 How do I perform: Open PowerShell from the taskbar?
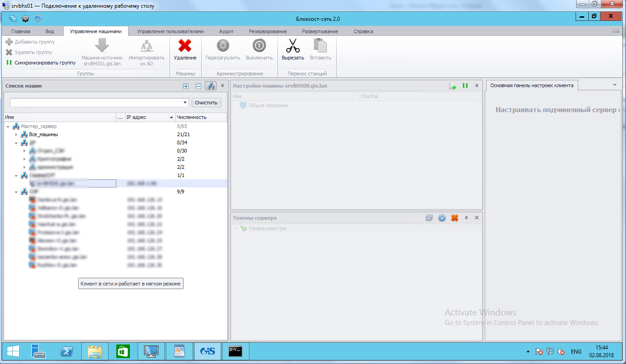click(x=66, y=351)
